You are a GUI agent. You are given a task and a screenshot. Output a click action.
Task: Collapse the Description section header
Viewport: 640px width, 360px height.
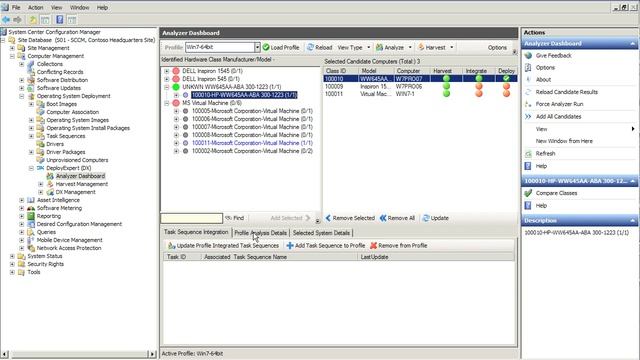(632, 220)
